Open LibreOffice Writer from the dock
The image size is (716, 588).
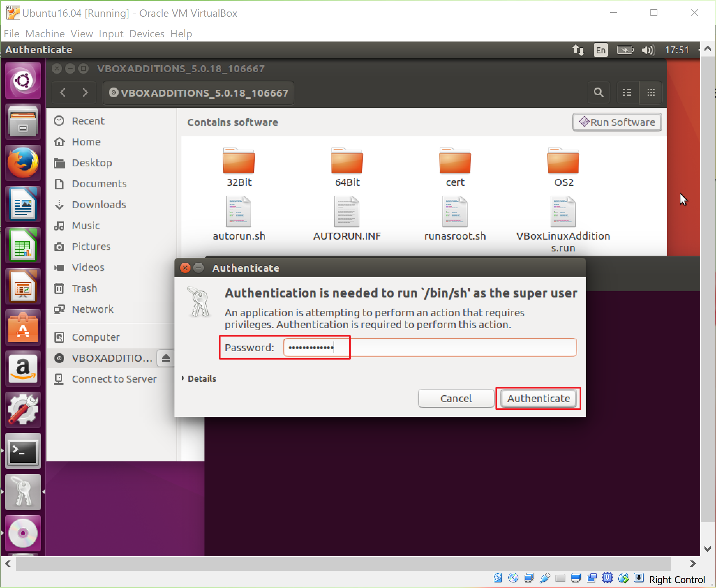pyautogui.click(x=23, y=204)
